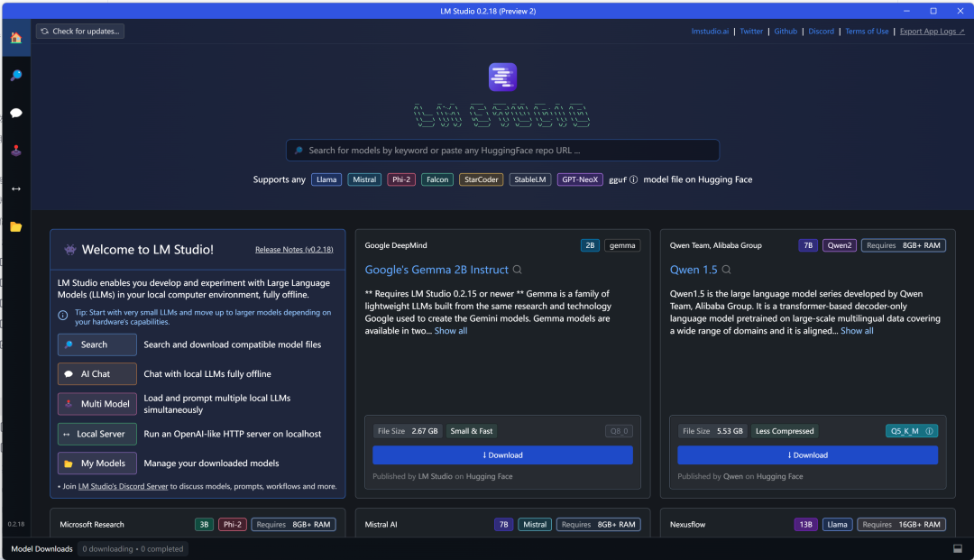Select the GPT-NeoX tag

(580, 179)
